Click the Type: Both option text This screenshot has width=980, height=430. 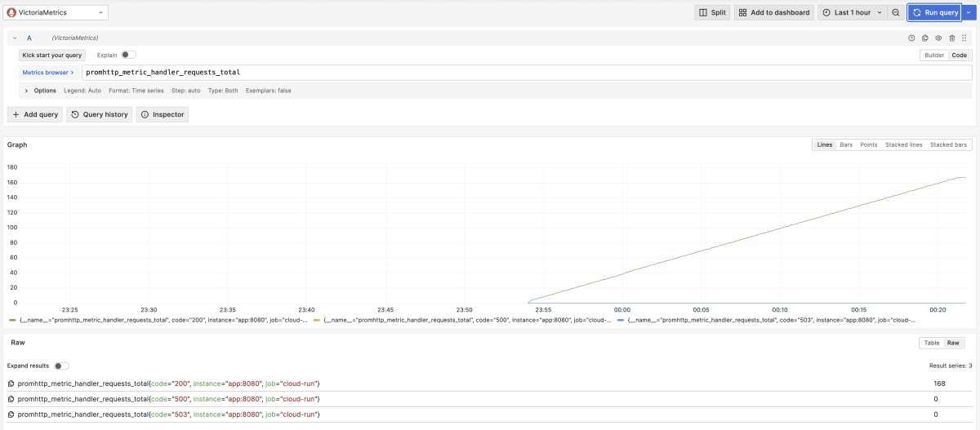point(223,91)
